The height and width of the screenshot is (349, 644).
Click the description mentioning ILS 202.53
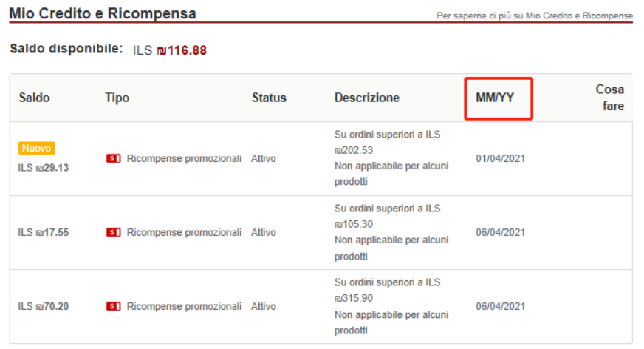tap(388, 158)
